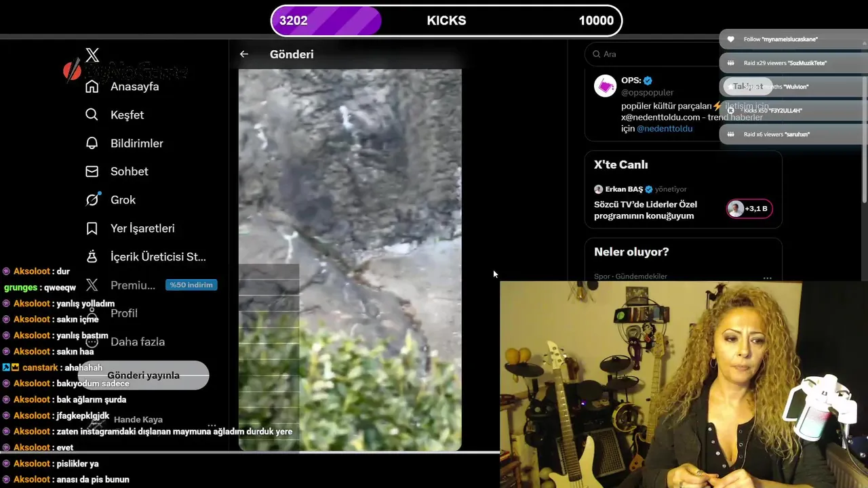
Task: Open the account three-dot menu by Hande Kaya
Action: pyautogui.click(x=212, y=425)
